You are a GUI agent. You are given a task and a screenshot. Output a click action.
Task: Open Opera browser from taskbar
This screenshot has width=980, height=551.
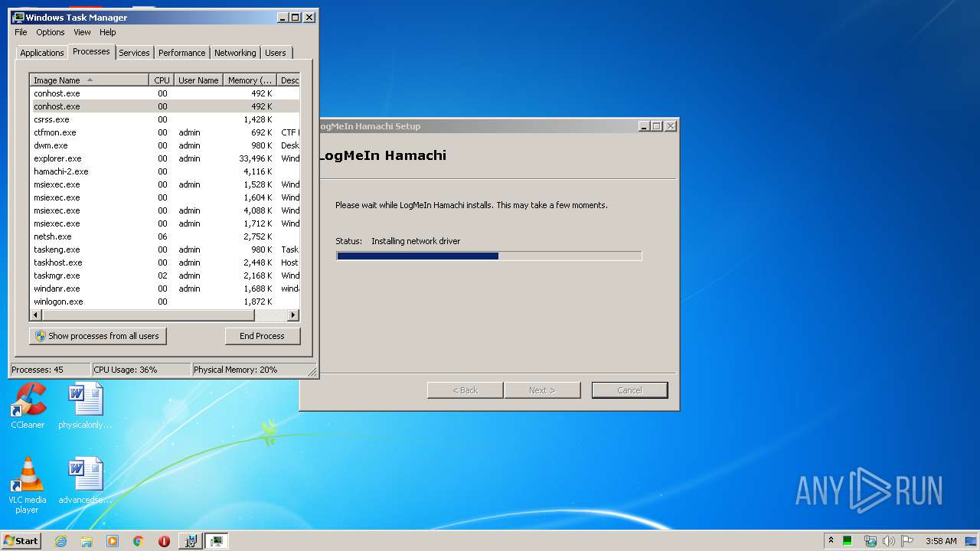pos(164,541)
